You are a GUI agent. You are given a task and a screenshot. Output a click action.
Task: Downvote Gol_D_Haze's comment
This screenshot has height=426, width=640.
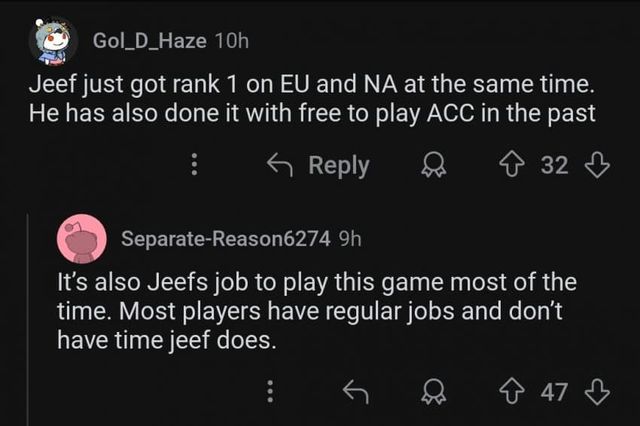coord(597,166)
